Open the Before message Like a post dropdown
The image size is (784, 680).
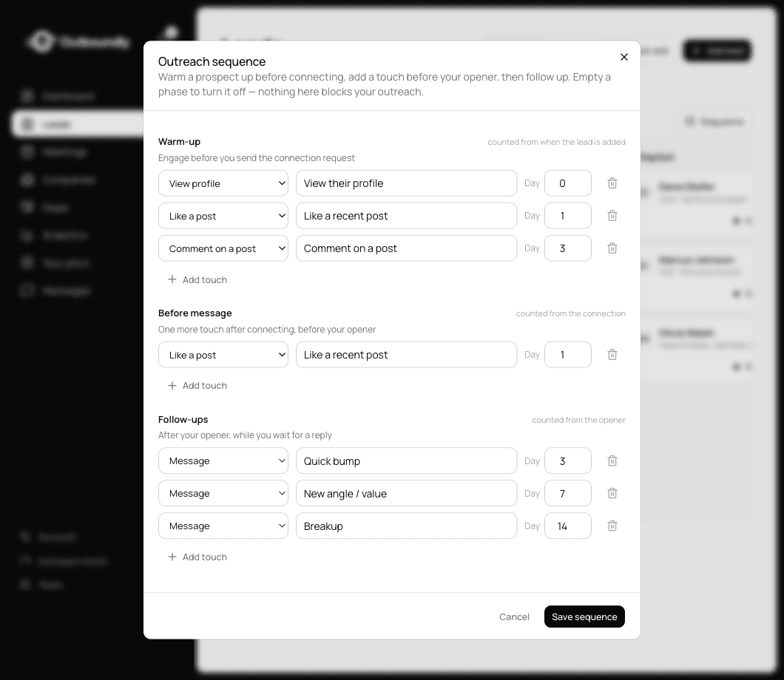click(x=223, y=355)
